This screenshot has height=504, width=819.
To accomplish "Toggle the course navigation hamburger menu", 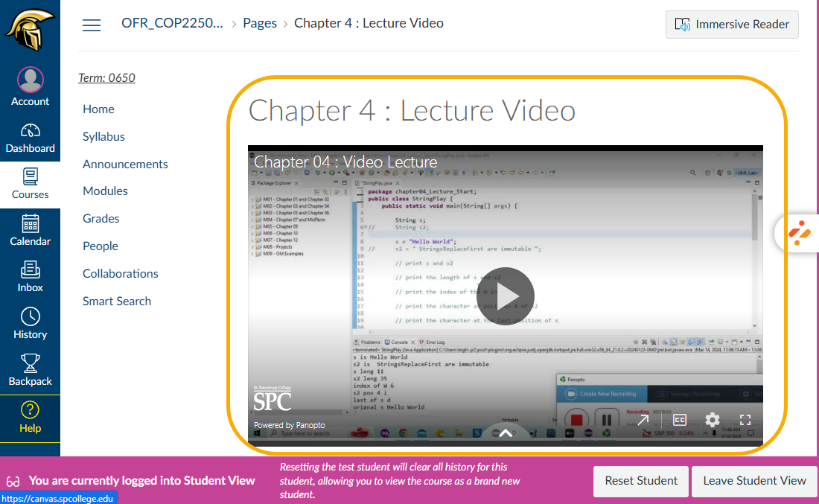I will point(92,25).
